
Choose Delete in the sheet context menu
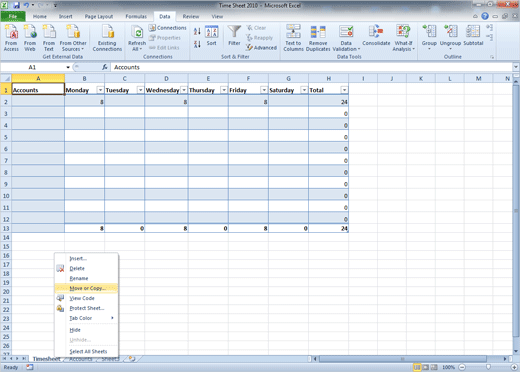86,268
